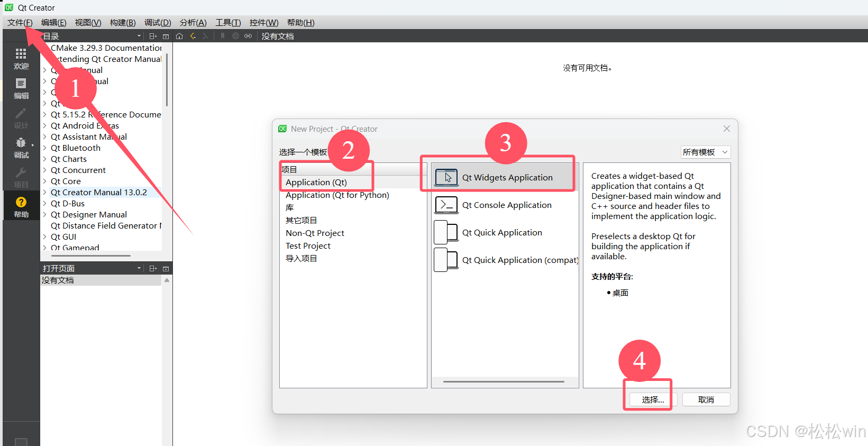The width and height of the screenshot is (868, 446).
Task: Open the CMake 3.29.3 Documentation entry
Action: click(106, 48)
